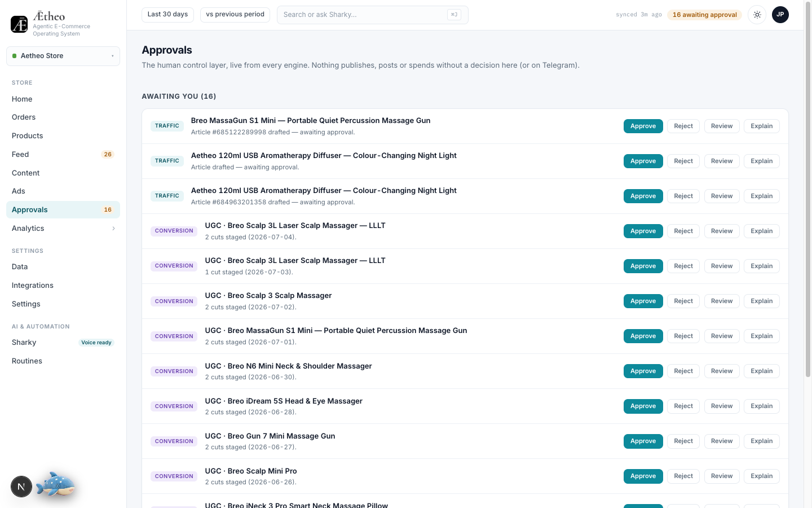
Task: Explain UGC Breo MassaGun S1 Mini cuts
Action: [762, 336]
